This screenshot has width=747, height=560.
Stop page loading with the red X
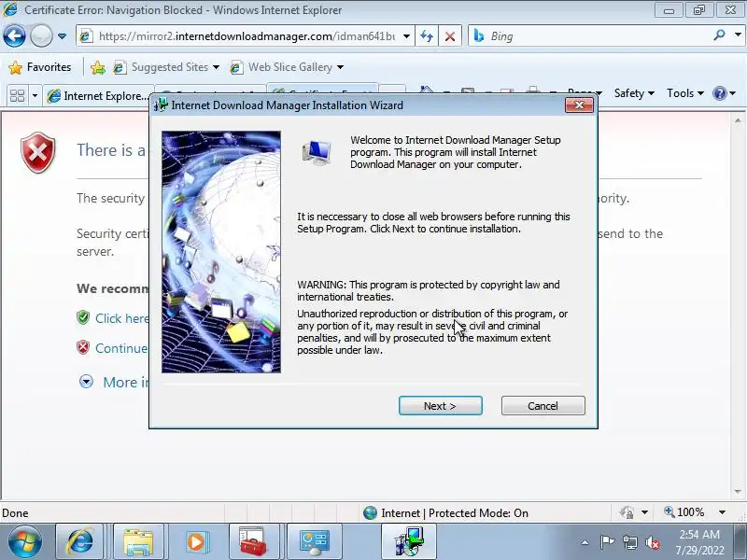(x=449, y=36)
